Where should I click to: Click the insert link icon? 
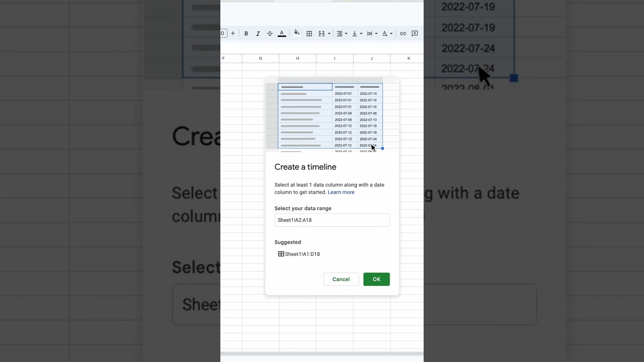[403, 34]
